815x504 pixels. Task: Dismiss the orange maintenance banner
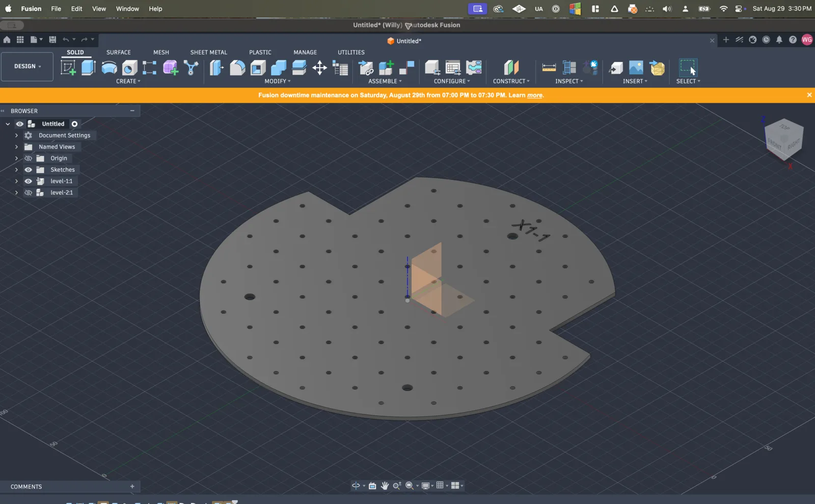809,95
